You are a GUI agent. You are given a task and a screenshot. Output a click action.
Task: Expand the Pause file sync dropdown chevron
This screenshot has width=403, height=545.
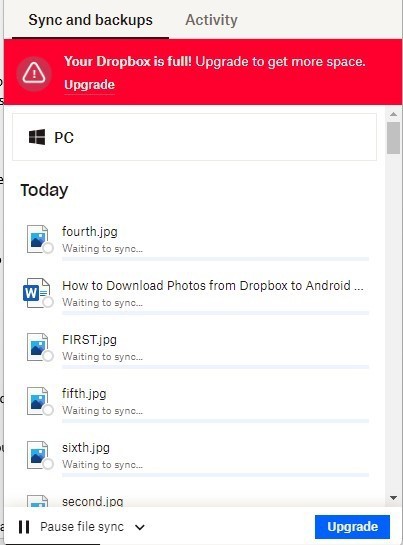coord(140,527)
